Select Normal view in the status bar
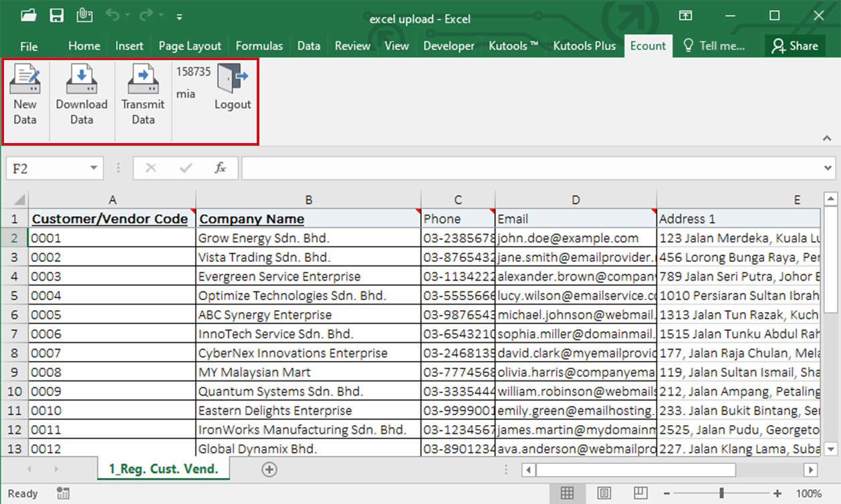The width and height of the screenshot is (841, 504). [x=568, y=493]
